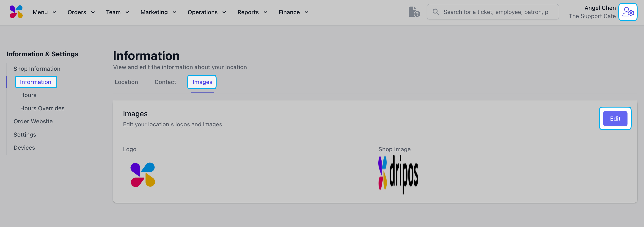Click The Support Cafe location name
Image resolution: width=644 pixels, height=227 pixels.
(592, 16)
